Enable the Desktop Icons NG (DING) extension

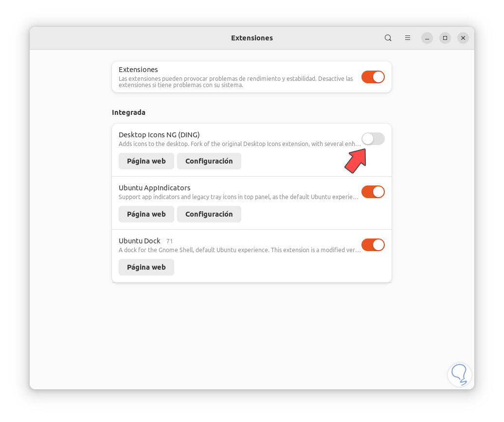coord(373,139)
